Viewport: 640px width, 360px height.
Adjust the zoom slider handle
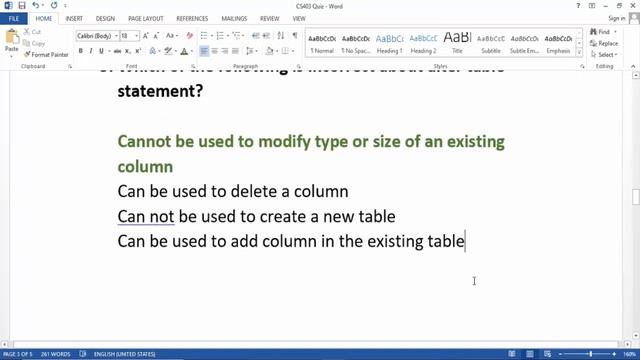(590, 354)
